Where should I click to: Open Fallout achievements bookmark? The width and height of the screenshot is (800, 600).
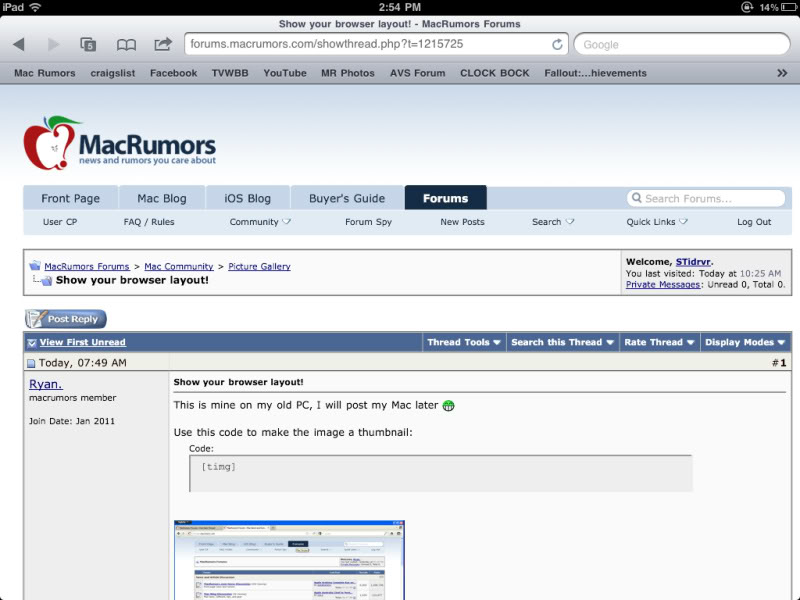click(595, 73)
